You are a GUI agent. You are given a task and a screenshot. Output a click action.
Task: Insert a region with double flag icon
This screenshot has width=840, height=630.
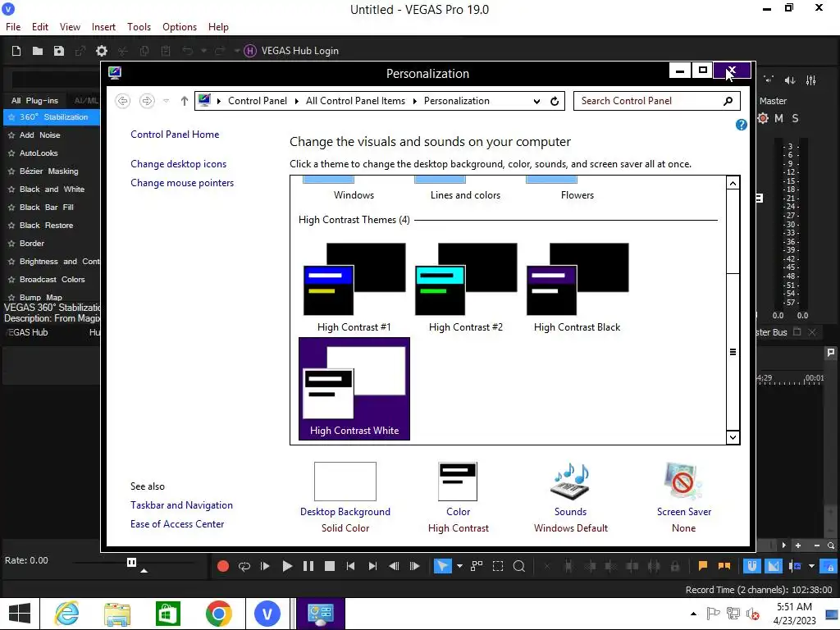point(724,566)
